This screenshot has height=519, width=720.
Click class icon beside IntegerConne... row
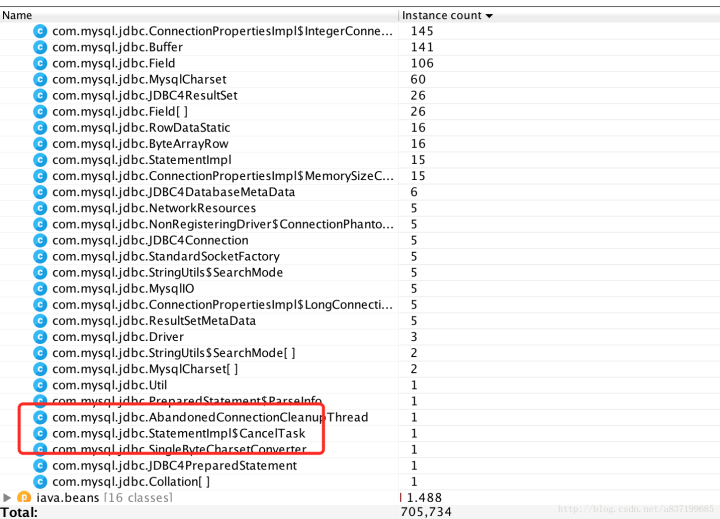click(x=40, y=31)
